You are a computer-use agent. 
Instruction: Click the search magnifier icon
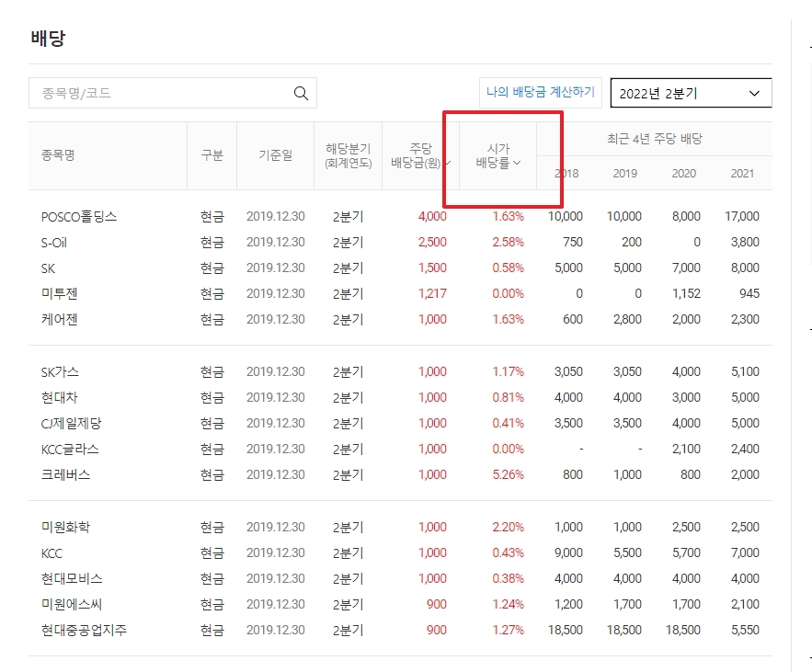coord(301,93)
